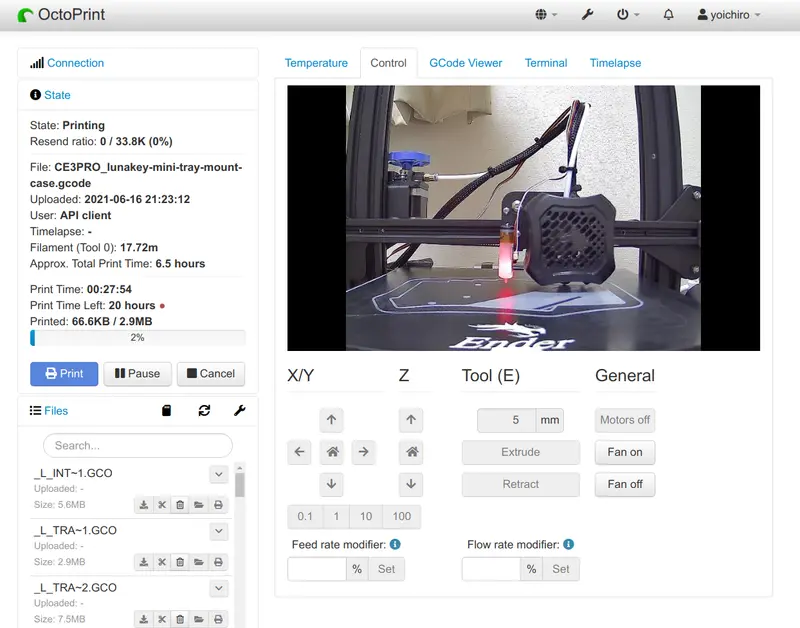Select 10 jog step size
The height and width of the screenshot is (628, 800).
click(366, 516)
